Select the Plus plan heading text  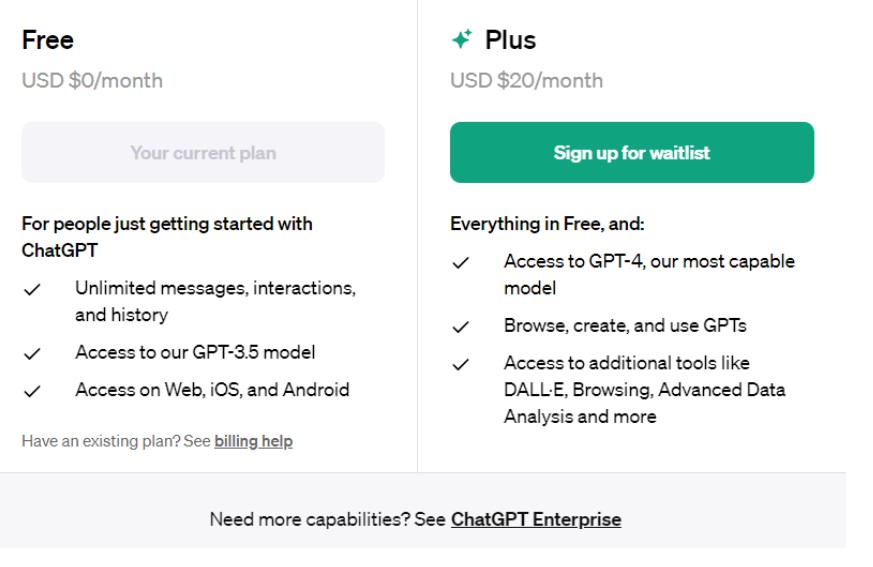pyautogui.click(x=510, y=40)
